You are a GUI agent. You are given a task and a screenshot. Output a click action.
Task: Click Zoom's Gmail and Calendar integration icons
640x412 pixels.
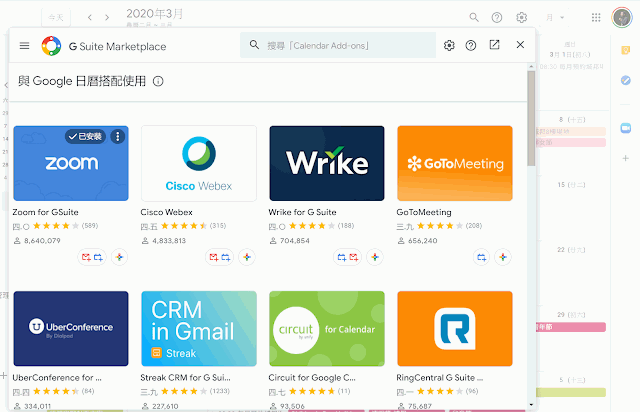pos(92,257)
